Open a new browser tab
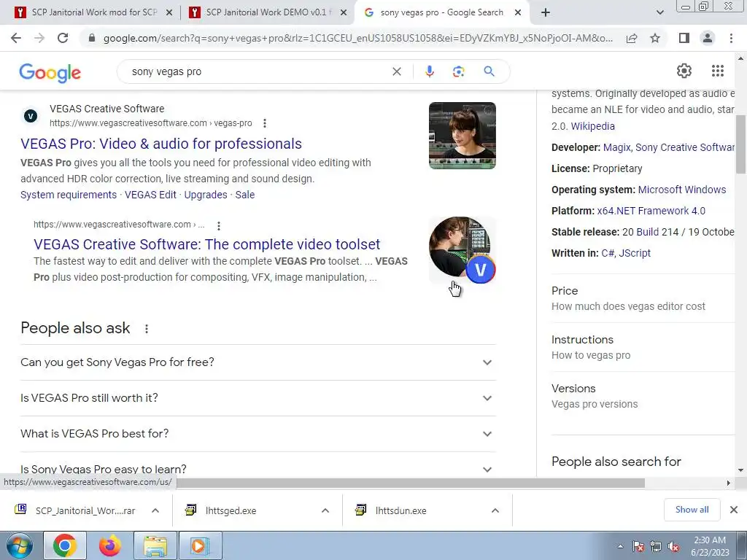The height and width of the screenshot is (560, 747). [546, 12]
